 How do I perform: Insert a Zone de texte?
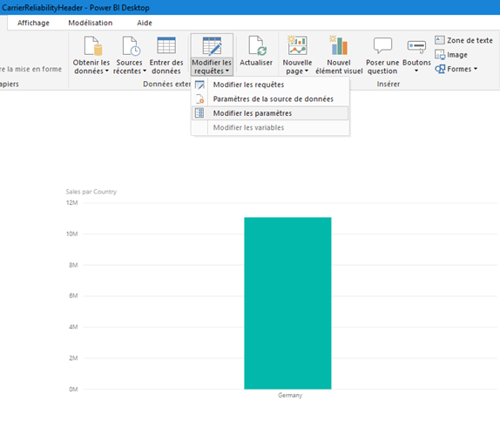point(464,40)
